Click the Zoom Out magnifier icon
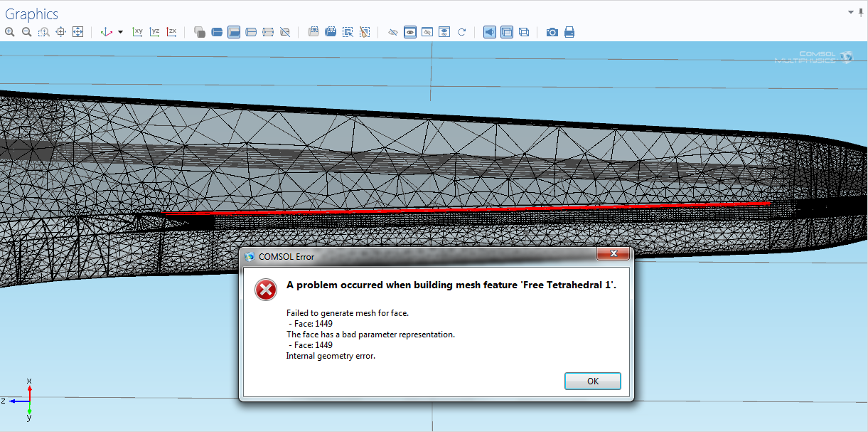 click(x=26, y=32)
